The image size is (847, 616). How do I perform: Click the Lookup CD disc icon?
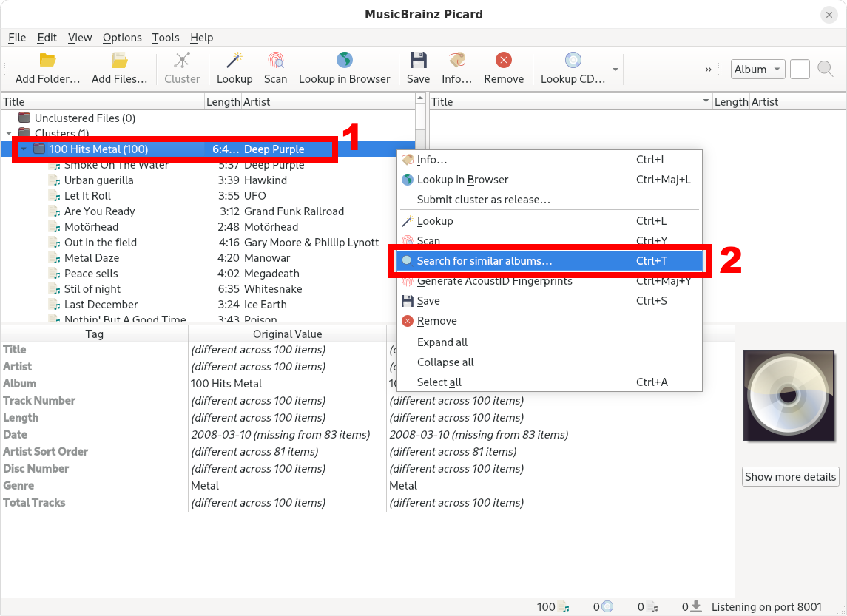573,61
